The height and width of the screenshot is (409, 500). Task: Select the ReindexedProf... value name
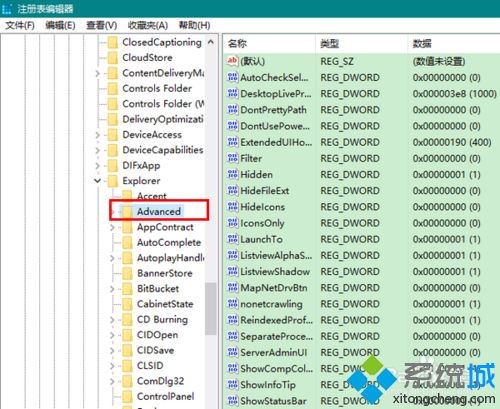click(x=277, y=320)
